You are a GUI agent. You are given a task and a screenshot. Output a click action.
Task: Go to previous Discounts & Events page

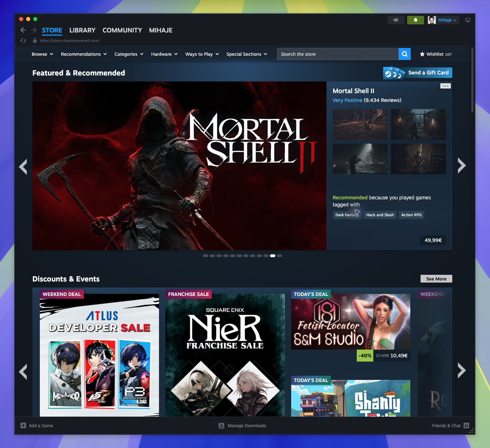point(23,371)
